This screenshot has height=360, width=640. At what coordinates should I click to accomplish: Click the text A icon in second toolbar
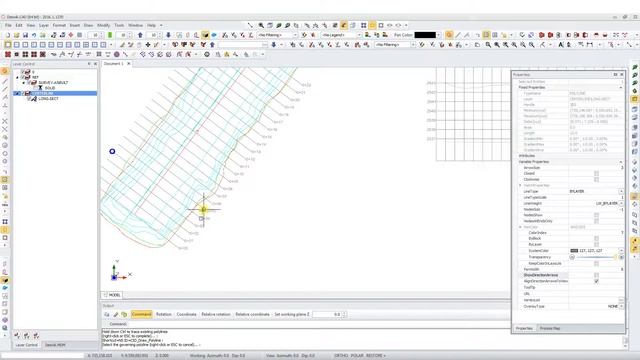pyautogui.click(x=561, y=44)
